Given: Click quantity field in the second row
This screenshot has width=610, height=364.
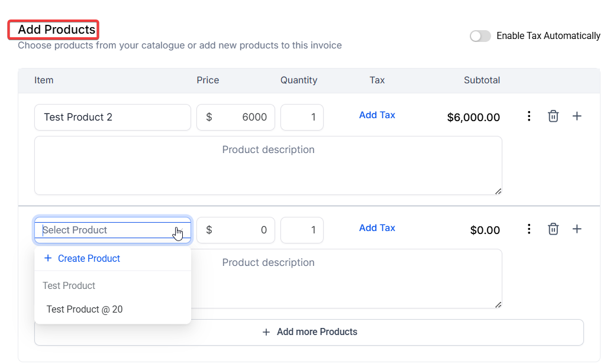Looking at the screenshot, I should [302, 230].
